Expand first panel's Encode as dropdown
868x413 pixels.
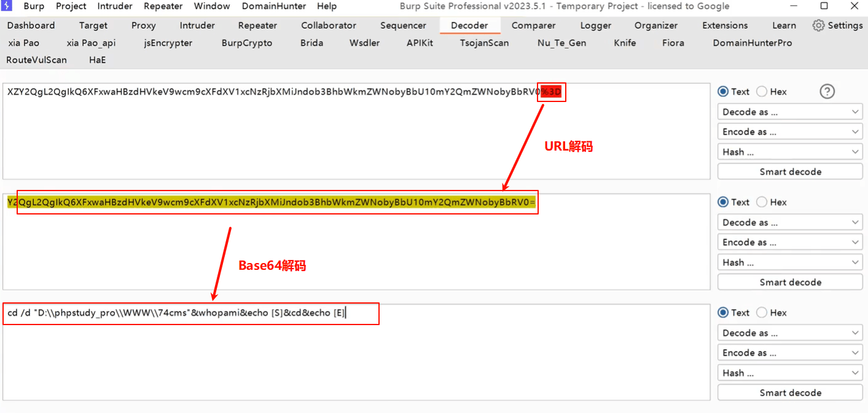pyautogui.click(x=790, y=132)
